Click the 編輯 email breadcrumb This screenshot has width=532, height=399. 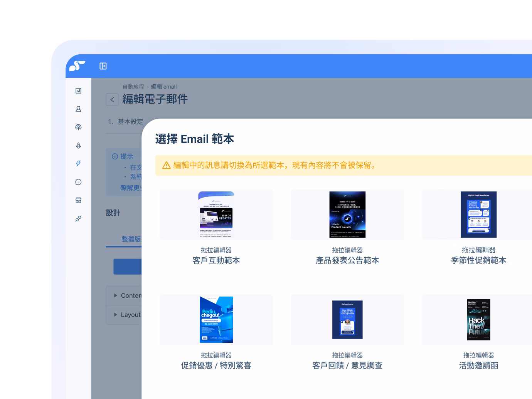(x=164, y=87)
